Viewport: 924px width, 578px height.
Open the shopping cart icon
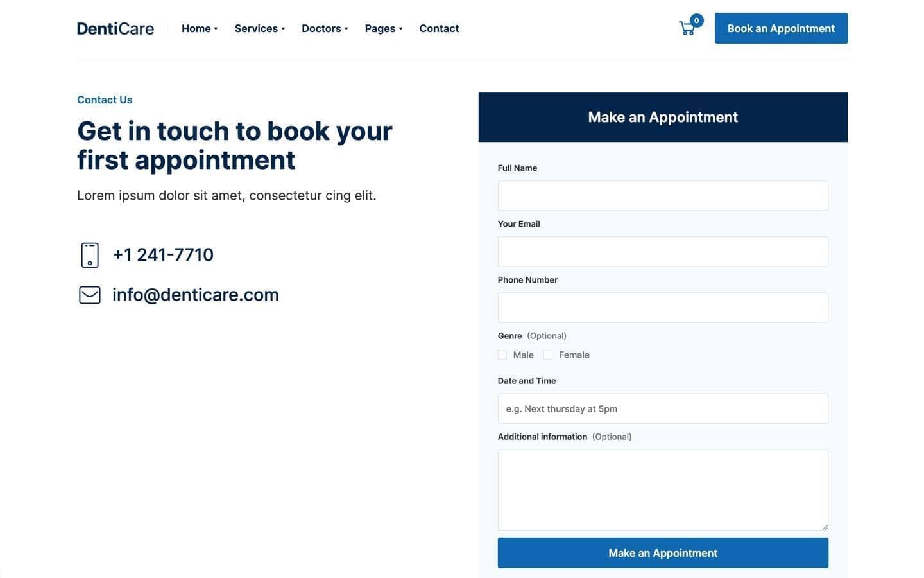point(687,29)
